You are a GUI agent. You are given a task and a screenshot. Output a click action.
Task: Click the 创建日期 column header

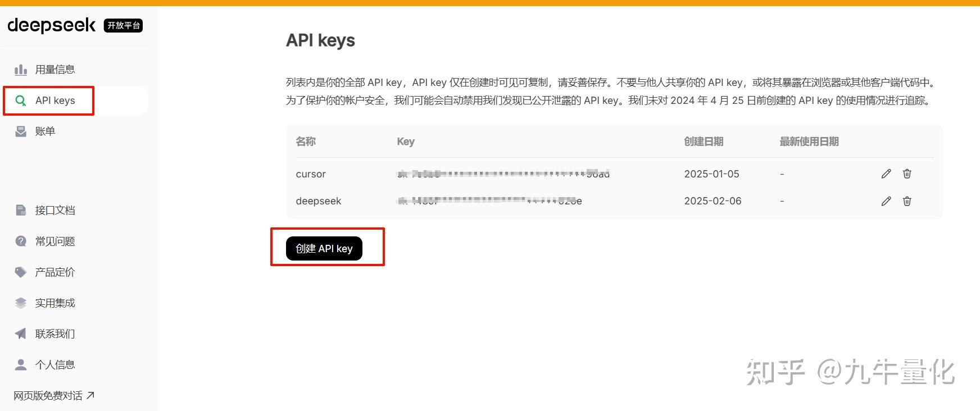(704, 141)
